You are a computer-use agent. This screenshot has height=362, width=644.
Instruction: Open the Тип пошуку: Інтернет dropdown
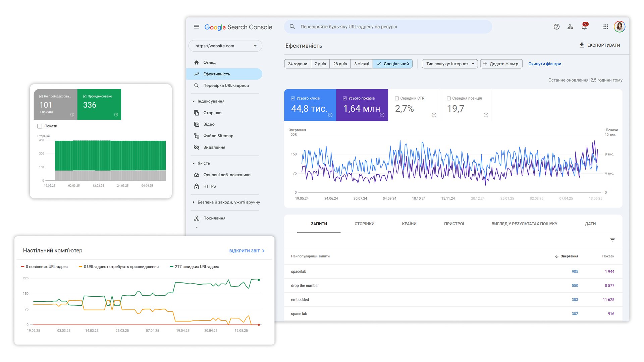click(449, 64)
